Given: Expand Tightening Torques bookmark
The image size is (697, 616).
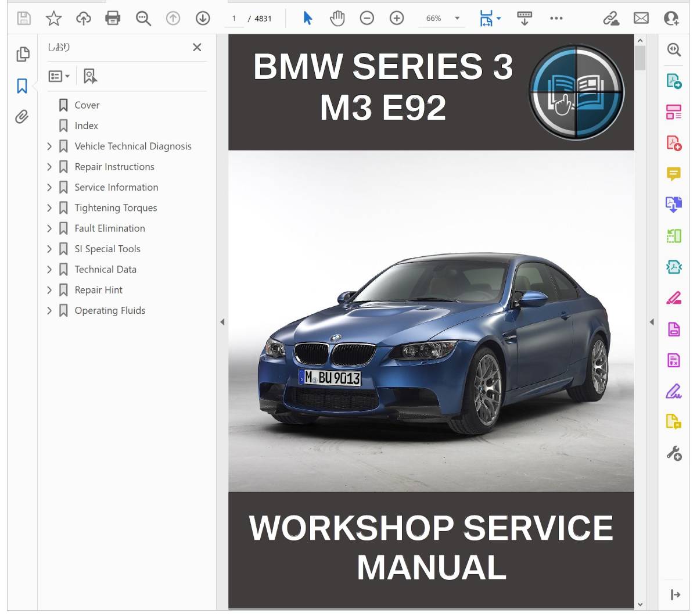Looking at the screenshot, I should click(x=49, y=208).
